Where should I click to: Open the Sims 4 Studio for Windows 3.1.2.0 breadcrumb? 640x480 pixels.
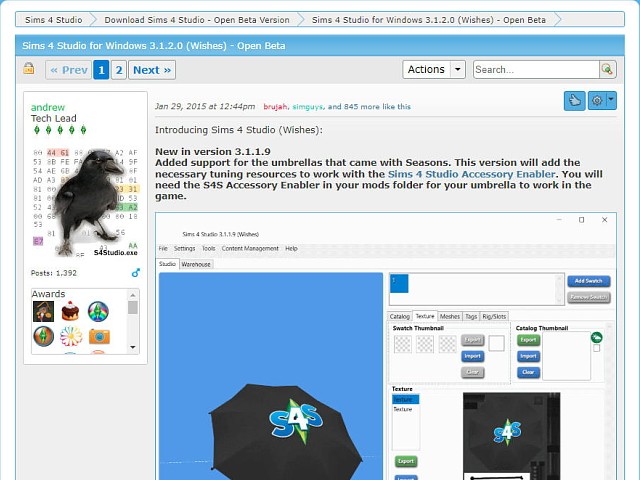pos(429,20)
